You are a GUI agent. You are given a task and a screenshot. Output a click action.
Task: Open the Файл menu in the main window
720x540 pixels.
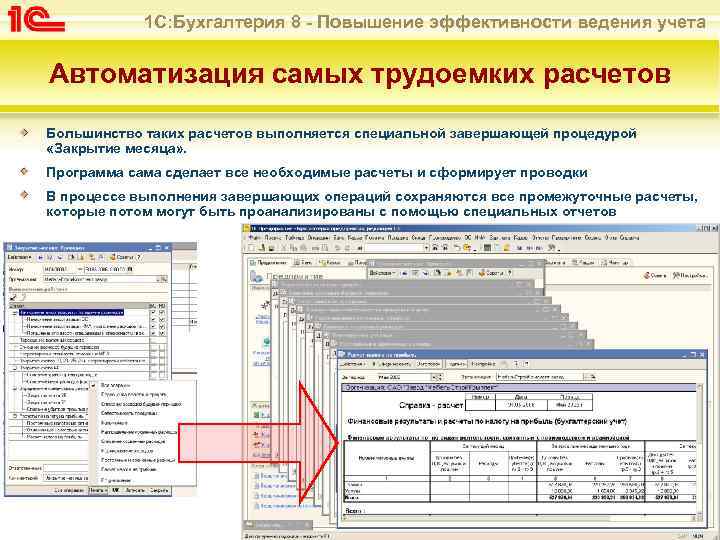pyautogui.click(x=253, y=238)
